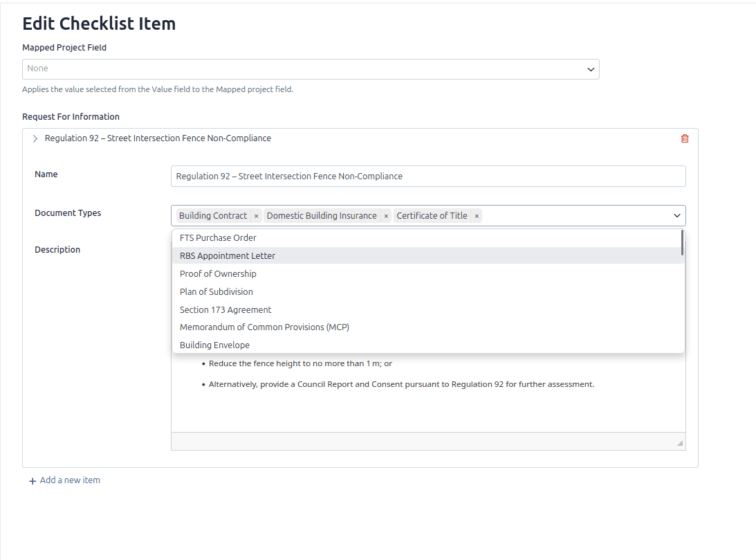The height and width of the screenshot is (560, 756).
Task: Choose RBS Appointment Letter from list
Action: [x=228, y=256]
